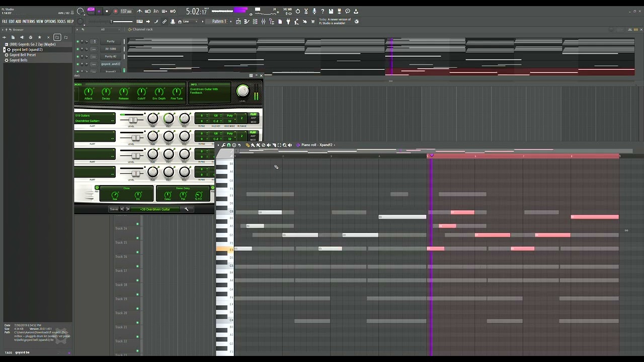Open +39 Overdriven Guitar preset list

(155, 209)
